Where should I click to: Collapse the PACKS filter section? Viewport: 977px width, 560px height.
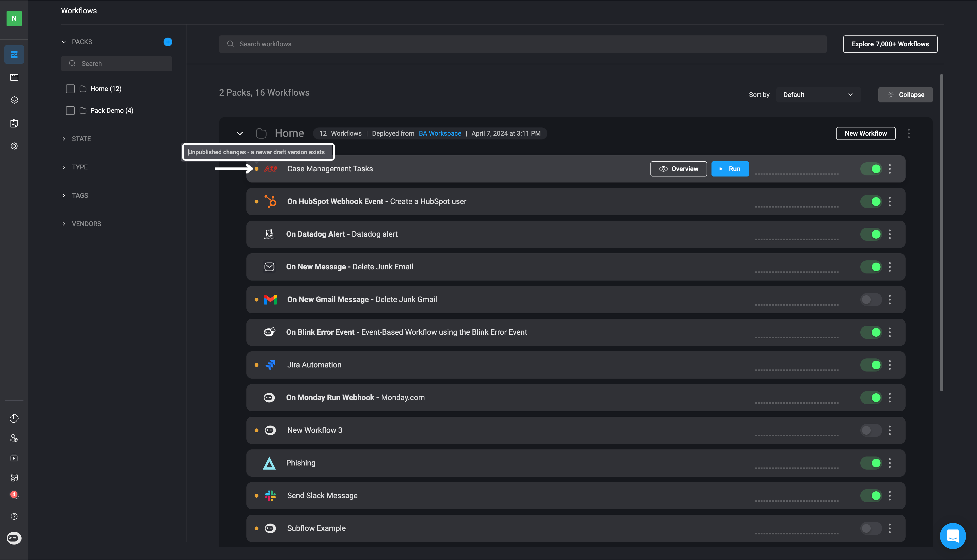(x=64, y=42)
